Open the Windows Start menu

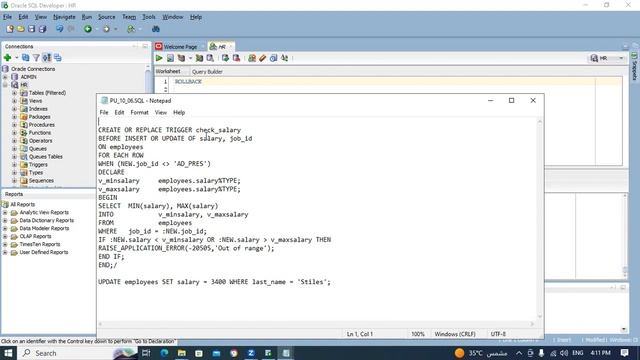click(8, 353)
